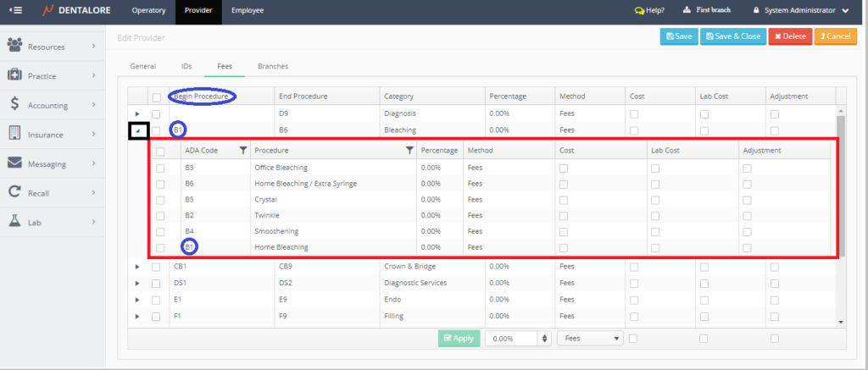
Task: Tick the Crown & Bridge row checkbox
Action: click(x=155, y=267)
